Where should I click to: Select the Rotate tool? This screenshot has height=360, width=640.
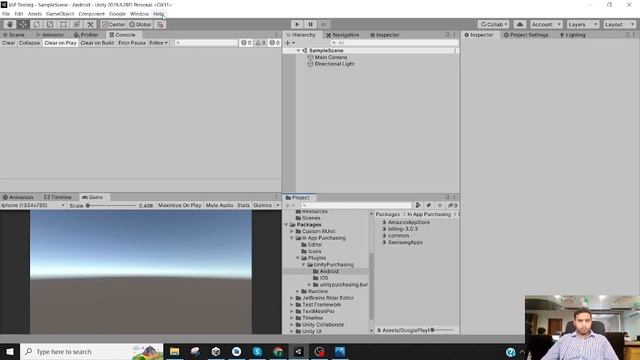point(36,24)
